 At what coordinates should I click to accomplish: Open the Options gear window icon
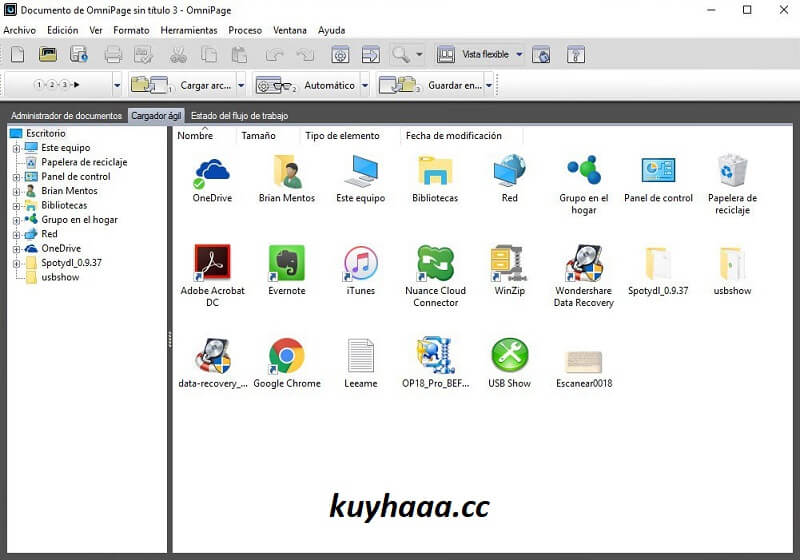pos(340,55)
